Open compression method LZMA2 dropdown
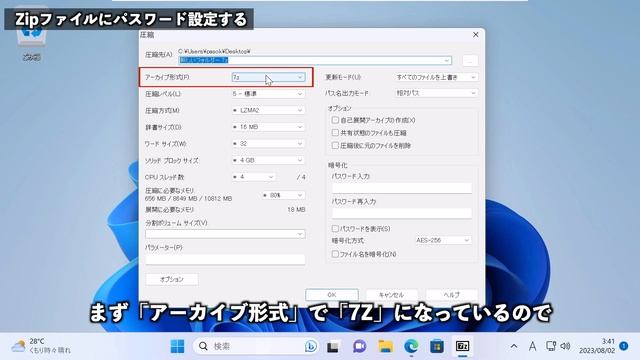Image resolution: width=640 pixels, height=360 pixels. click(x=268, y=110)
